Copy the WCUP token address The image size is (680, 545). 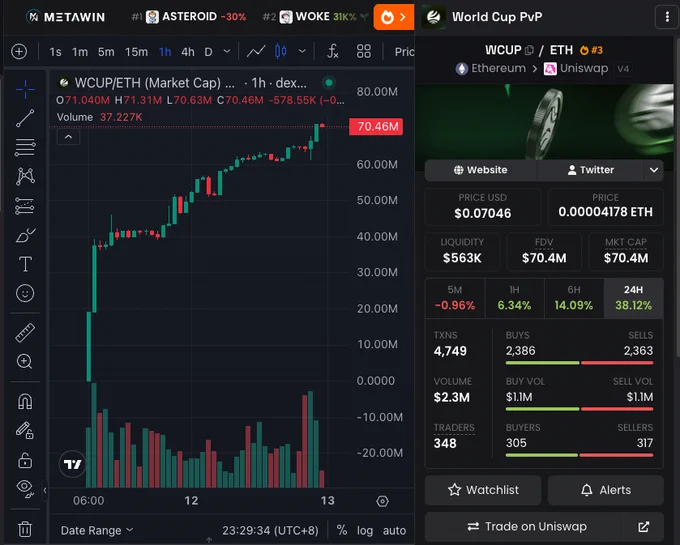(529, 50)
